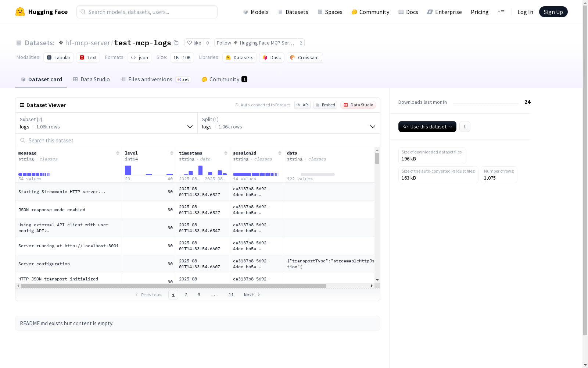Click the Log In link

pyautogui.click(x=525, y=12)
